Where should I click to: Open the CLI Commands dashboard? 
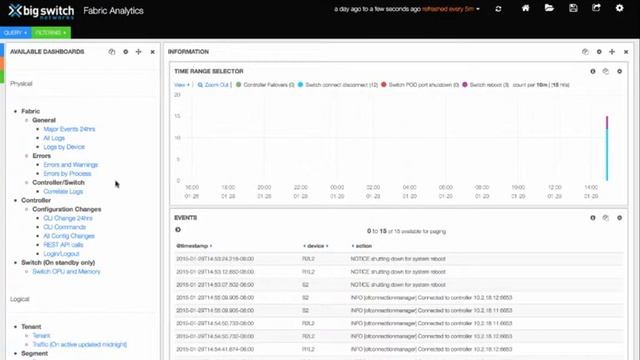(64, 227)
